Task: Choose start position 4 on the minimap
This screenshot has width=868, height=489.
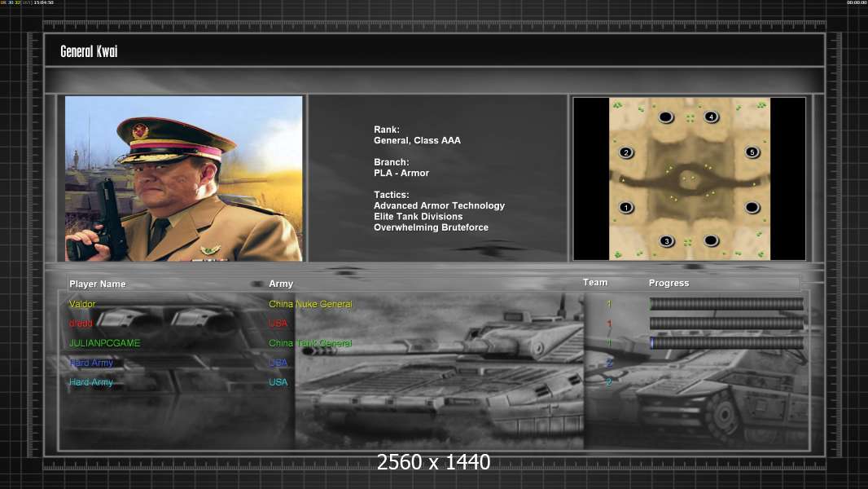Action: (x=712, y=117)
